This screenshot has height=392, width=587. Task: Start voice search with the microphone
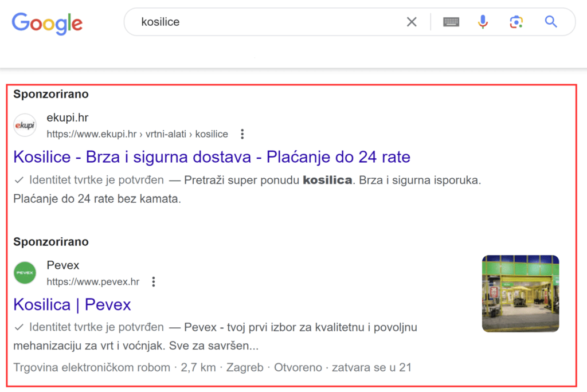tap(483, 22)
